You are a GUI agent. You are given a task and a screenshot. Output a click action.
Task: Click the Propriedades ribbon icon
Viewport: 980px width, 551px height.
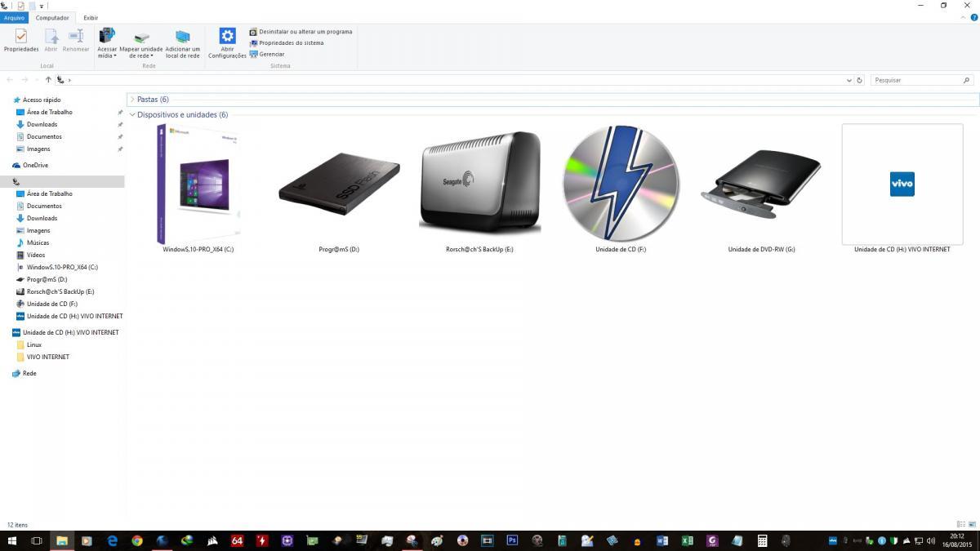[21, 41]
